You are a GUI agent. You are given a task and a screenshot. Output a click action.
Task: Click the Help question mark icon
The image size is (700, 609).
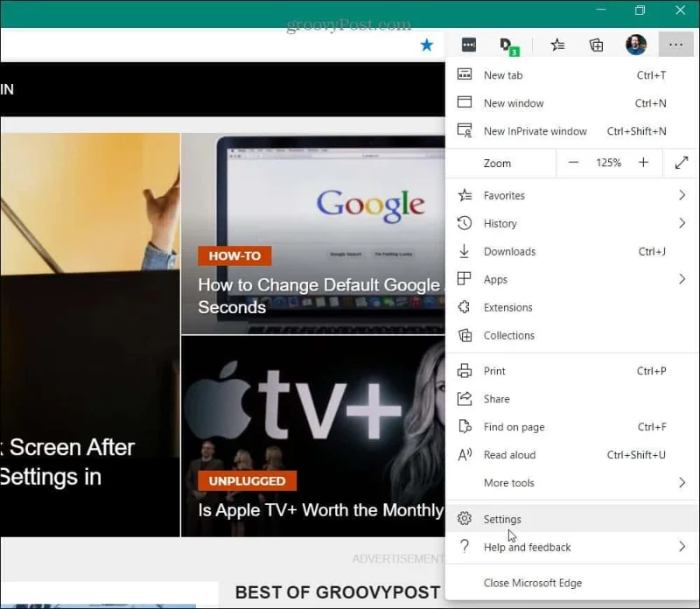[465, 546]
